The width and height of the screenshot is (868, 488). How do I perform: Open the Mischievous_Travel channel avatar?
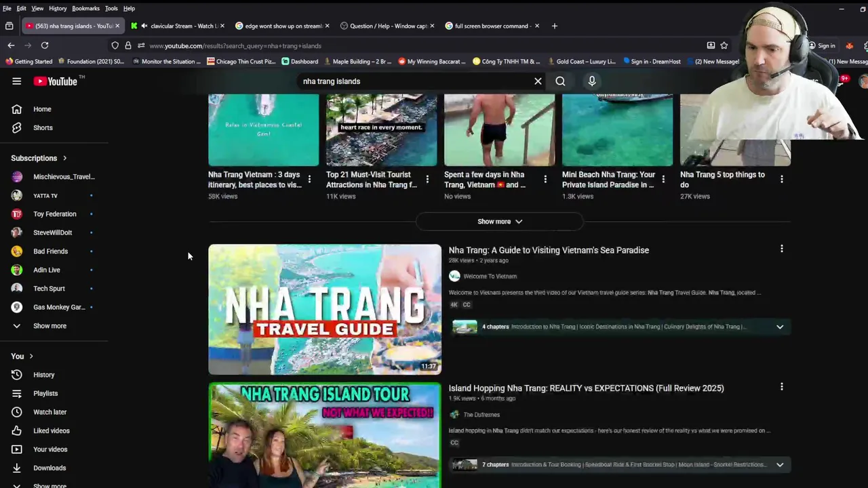[17, 177]
